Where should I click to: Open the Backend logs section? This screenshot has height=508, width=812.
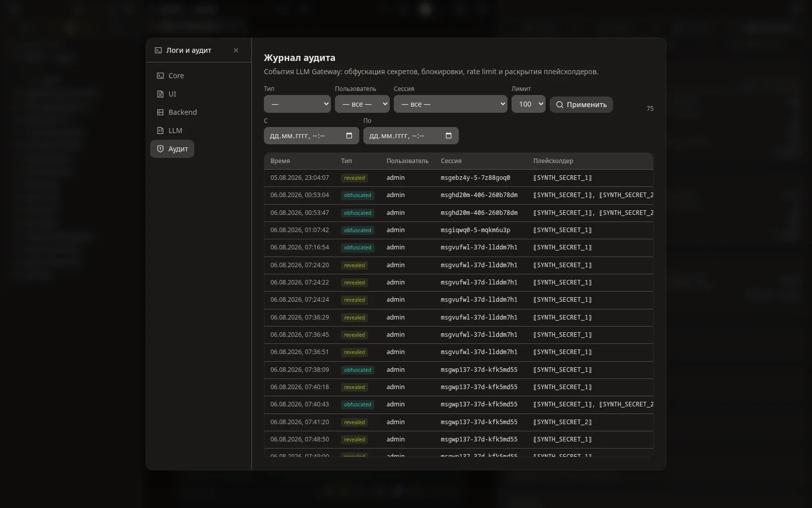[177, 112]
